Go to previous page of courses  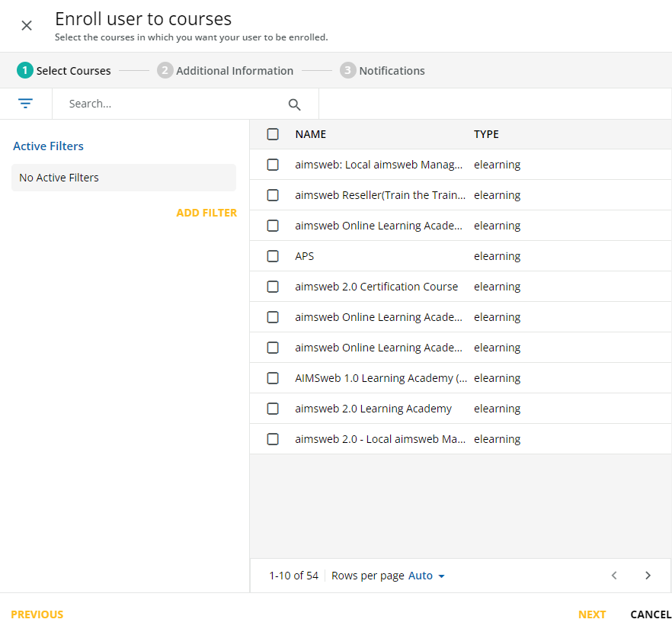click(614, 576)
